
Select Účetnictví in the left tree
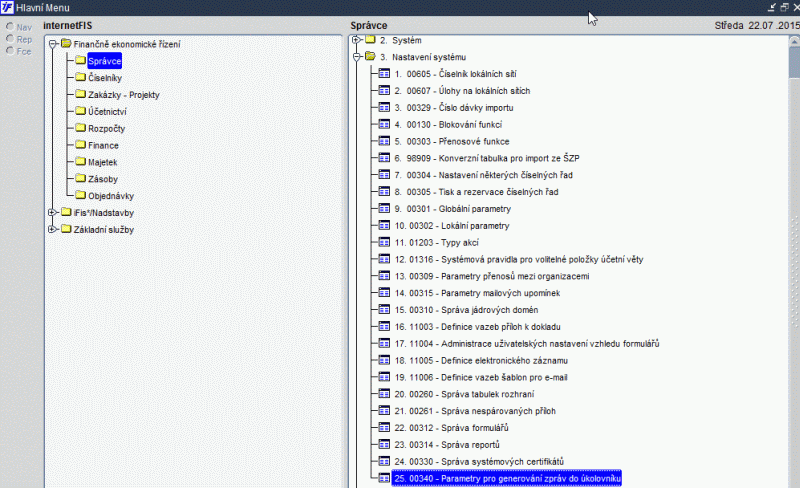[x=107, y=111]
